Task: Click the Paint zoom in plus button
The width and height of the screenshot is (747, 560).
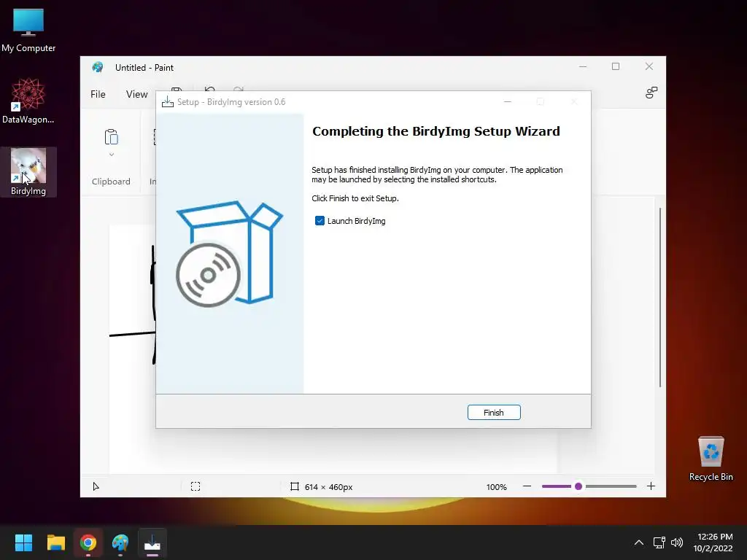Action: tap(651, 486)
